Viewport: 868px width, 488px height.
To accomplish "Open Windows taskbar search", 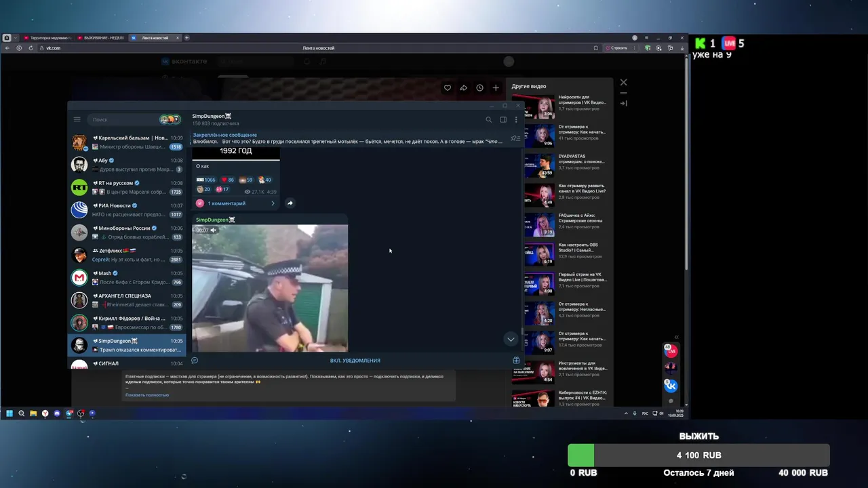I will (x=21, y=413).
